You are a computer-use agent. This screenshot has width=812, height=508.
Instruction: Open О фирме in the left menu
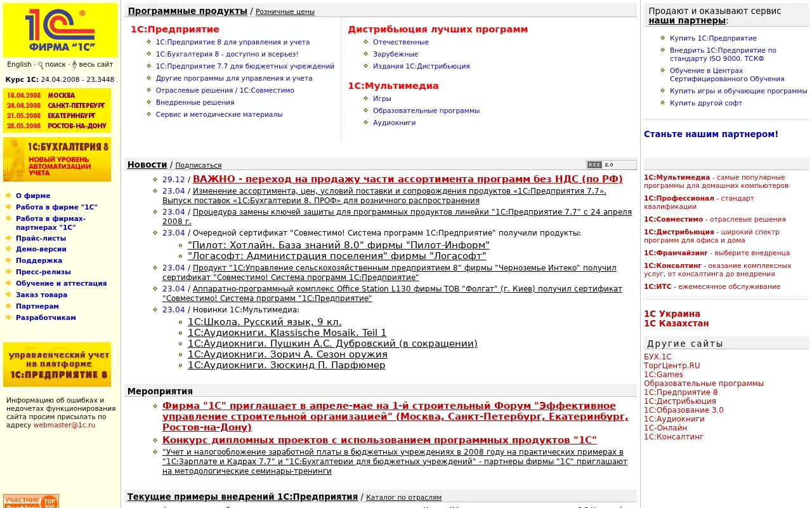tap(33, 196)
